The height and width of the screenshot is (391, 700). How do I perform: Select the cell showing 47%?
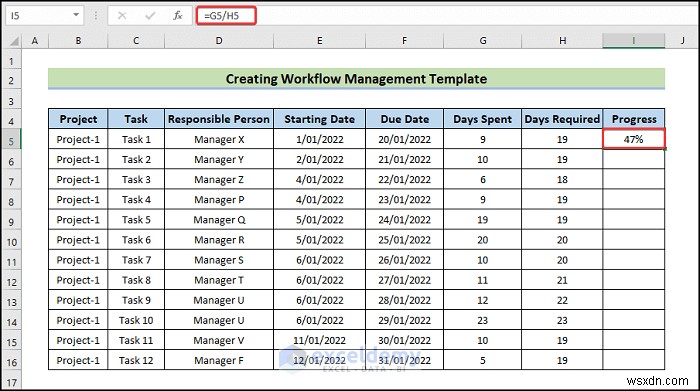point(633,139)
